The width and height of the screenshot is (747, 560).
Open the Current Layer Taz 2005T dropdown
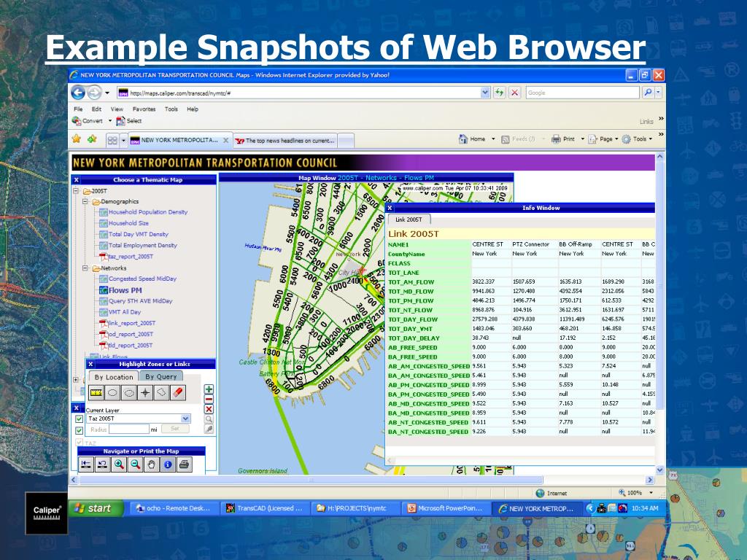click(185, 419)
